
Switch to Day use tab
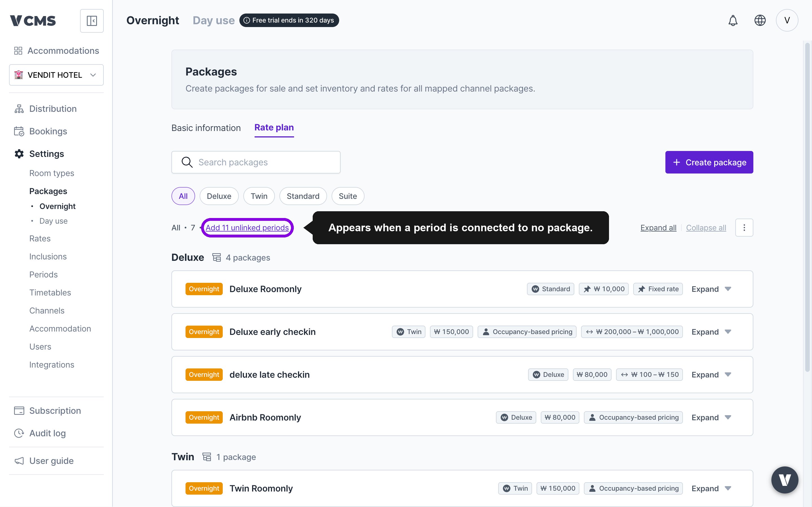point(213,21)
